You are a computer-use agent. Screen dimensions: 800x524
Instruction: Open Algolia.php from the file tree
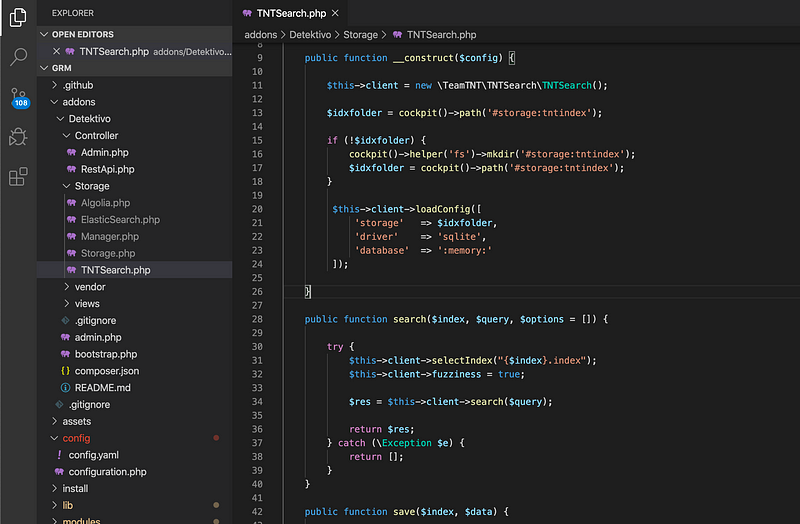tap(105, 203)
